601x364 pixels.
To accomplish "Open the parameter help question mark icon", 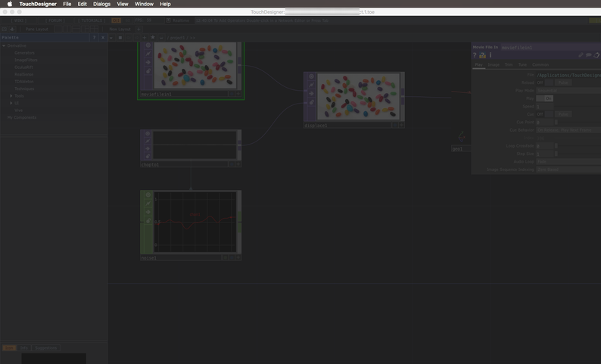I will coord(475,55).
